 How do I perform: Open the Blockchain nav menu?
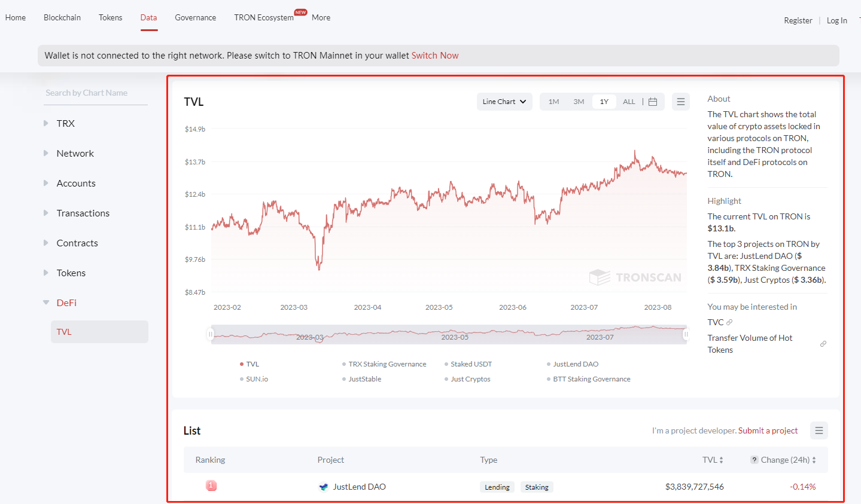click(62, 17)
